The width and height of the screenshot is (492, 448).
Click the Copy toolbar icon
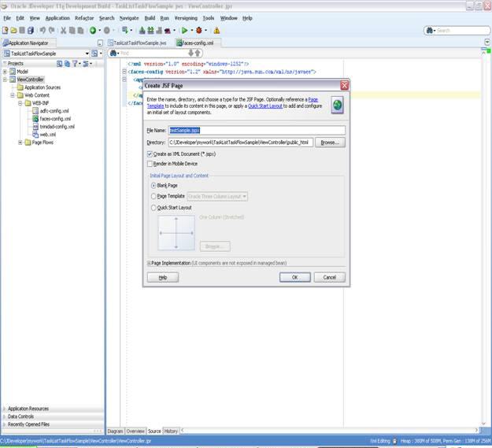(72, 31)
